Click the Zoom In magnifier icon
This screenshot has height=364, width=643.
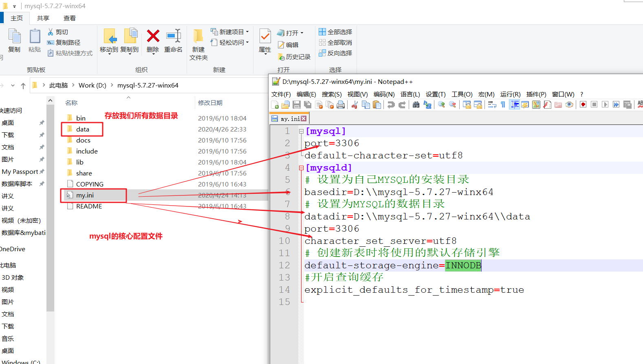coord(441,105)
